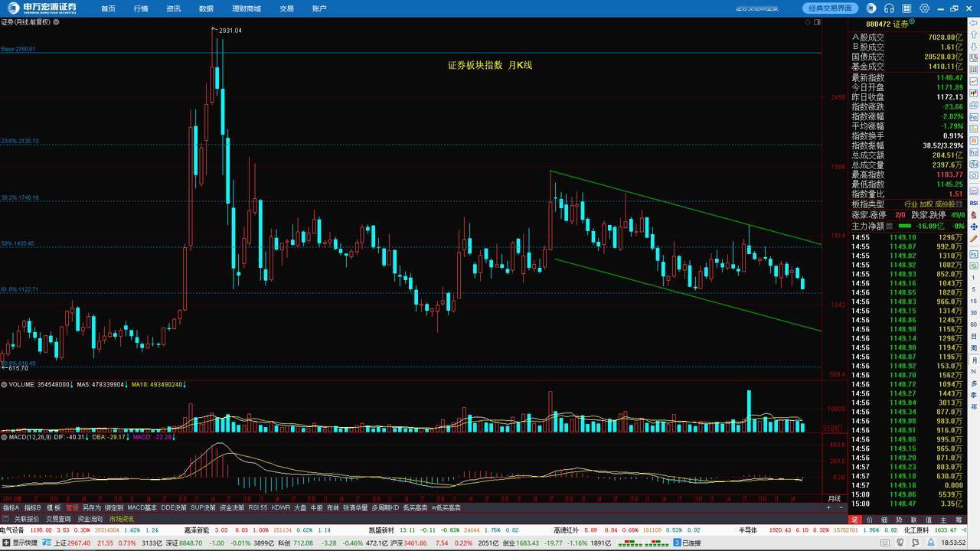Open the 理财商城 menu
The width and height of the screenshot is (980, 551).
click(x=247, y=8)
